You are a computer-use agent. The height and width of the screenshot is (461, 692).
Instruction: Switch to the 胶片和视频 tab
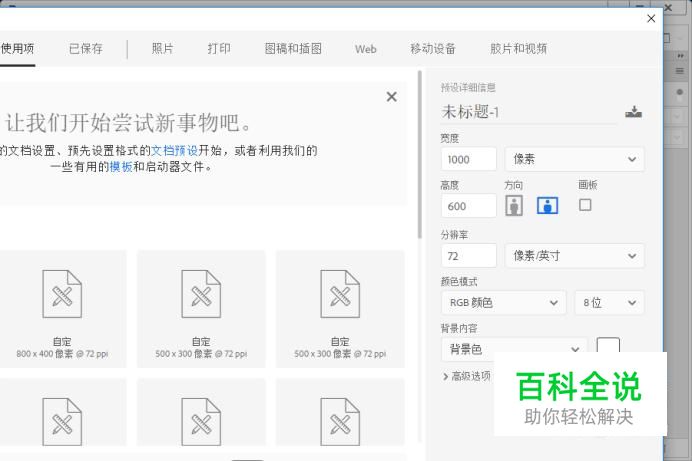coord(519,49)
